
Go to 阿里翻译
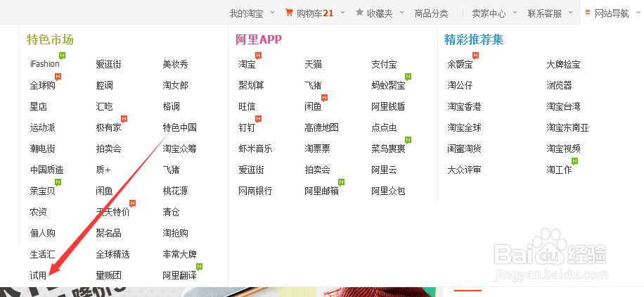point(179,276)
